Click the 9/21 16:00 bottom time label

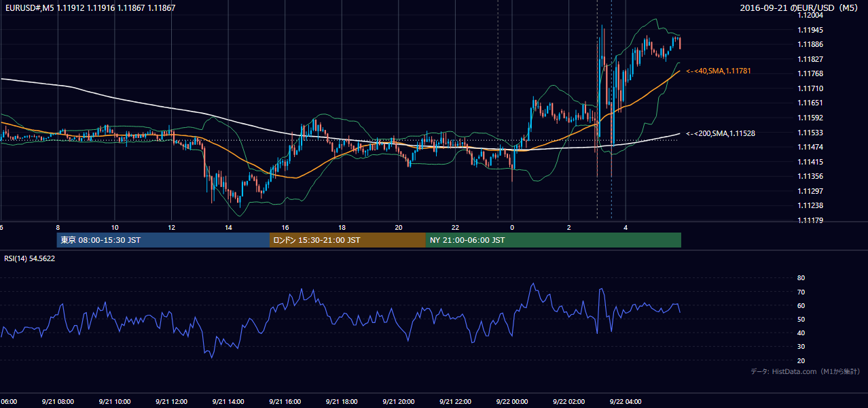(x=285, y=402)
